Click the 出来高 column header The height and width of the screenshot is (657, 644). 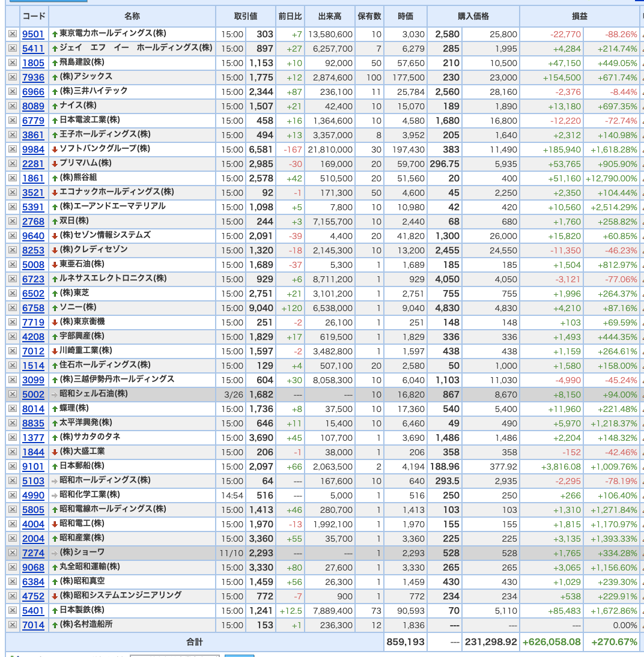(x=330, y=16)
